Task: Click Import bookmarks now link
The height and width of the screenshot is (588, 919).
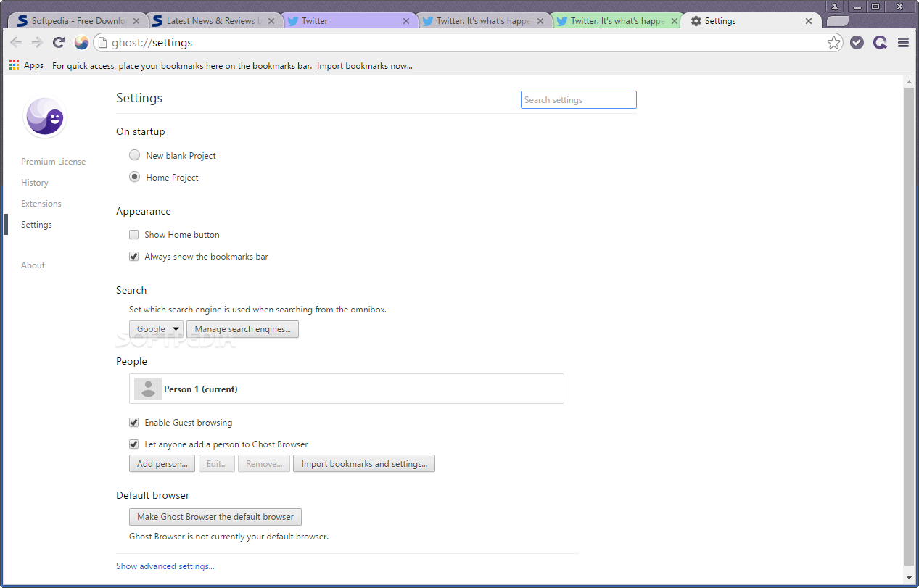Action: 365,66
